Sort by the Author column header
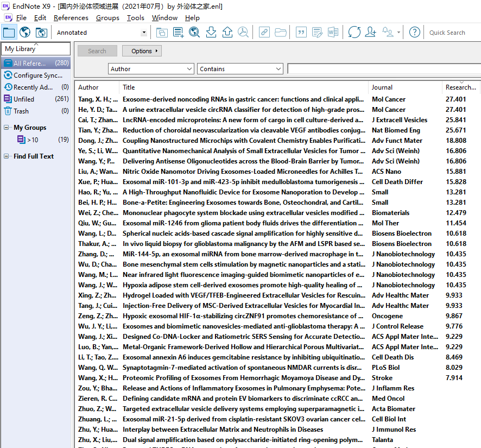481x448 pixels. (x=97, y=87)
